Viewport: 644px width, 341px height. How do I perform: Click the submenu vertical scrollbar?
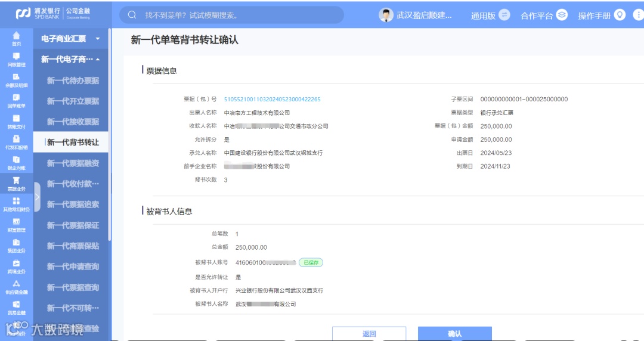109,134
